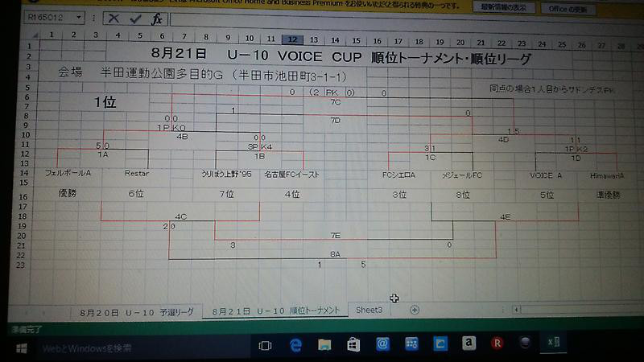Click the formula bar Enter checkmark icon

point(135,18)
